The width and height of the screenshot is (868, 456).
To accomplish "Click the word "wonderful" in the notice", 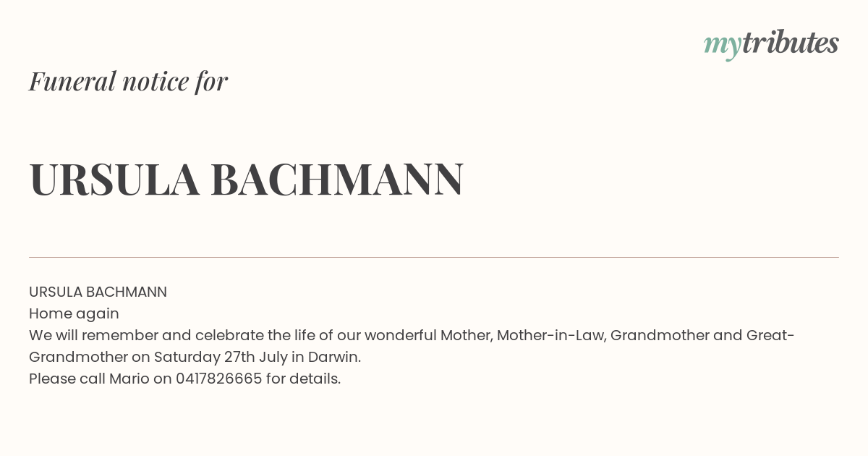I will point(401,335).
